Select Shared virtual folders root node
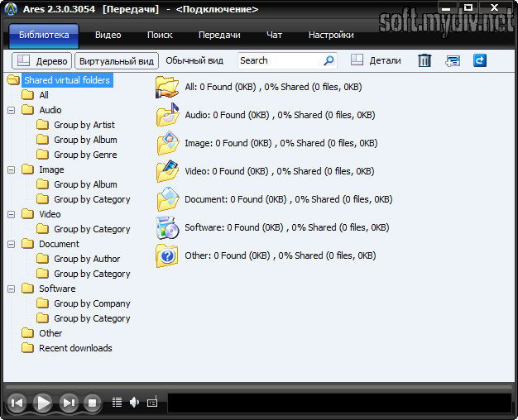Screen dimensions: 518x420 click(67, 80)
